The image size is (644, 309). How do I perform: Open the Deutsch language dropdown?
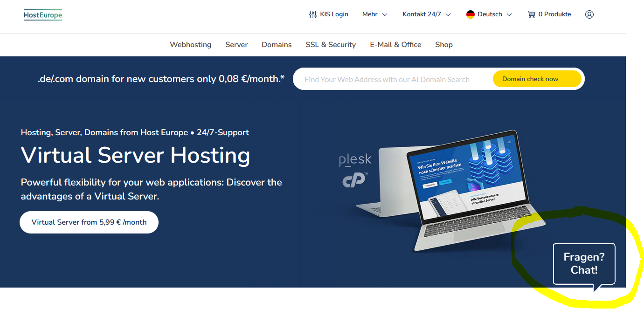tap(489, 14)
